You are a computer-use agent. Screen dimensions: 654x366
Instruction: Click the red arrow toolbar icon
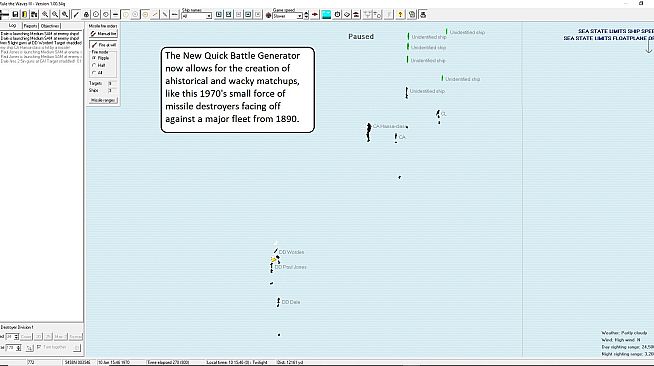coord(315,15)
